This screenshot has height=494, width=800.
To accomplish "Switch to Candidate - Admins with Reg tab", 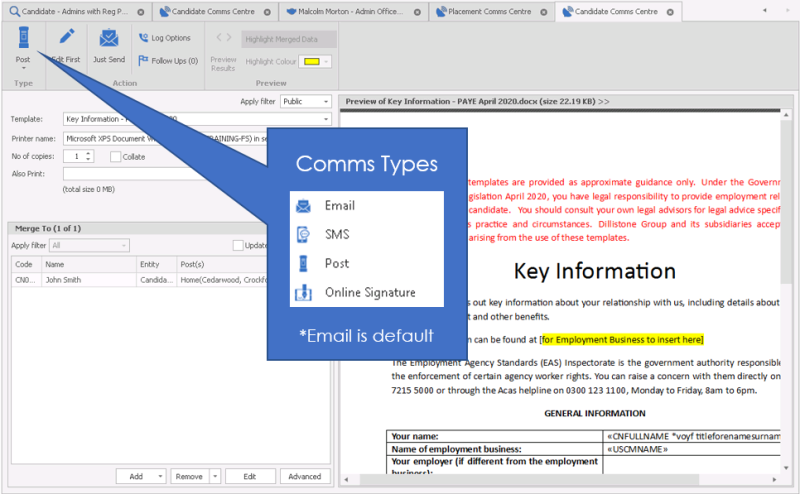I will point(70,12).
